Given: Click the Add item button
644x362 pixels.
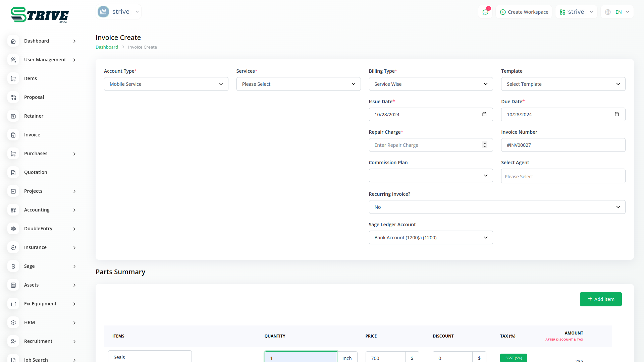Looking at the screenshot, I should (x=600, y=299).
